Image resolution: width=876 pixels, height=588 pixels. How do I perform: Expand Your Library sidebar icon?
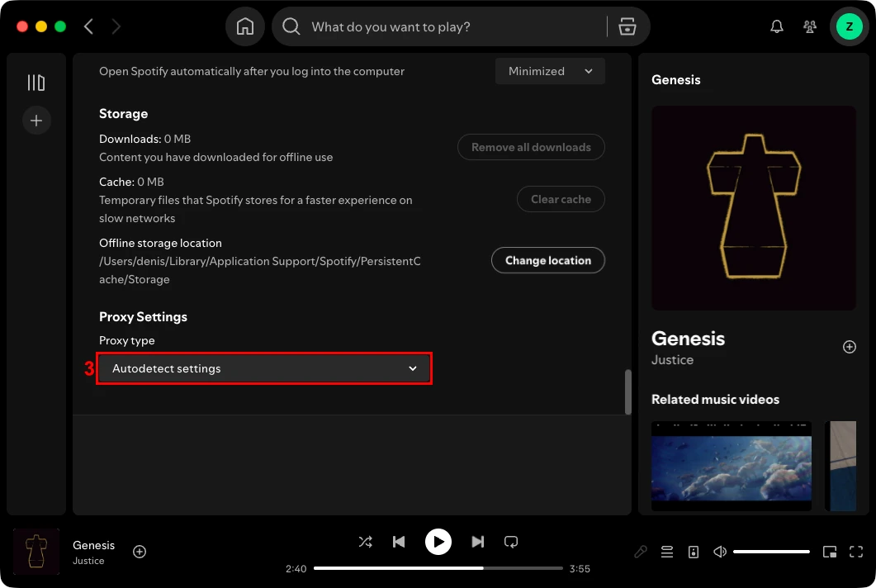tap(36, 83)
